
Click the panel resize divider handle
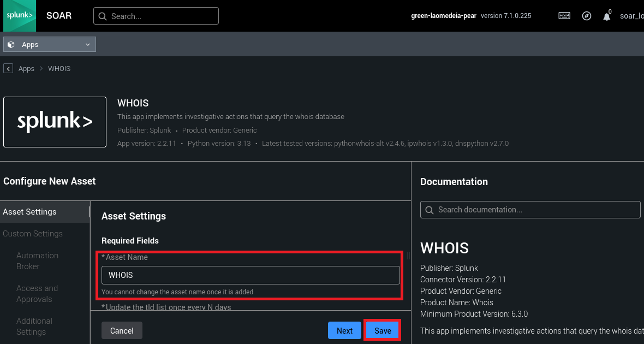(x=408, y=256)
